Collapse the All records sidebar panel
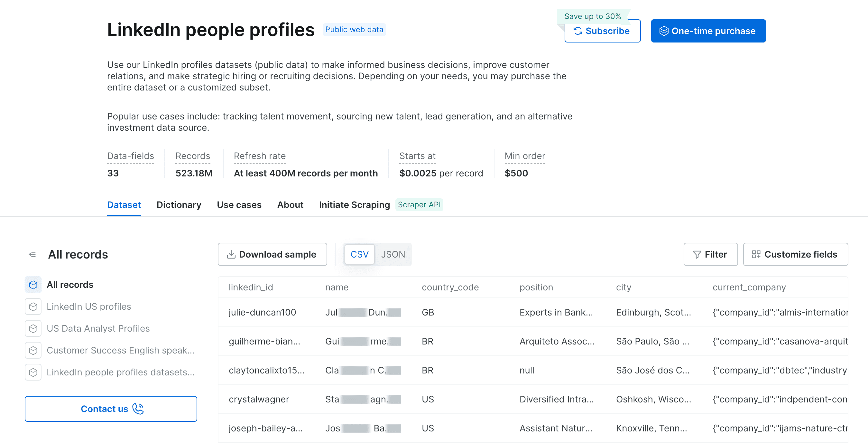This screenshot has width=868, height=443. click(x=33, y=254)
